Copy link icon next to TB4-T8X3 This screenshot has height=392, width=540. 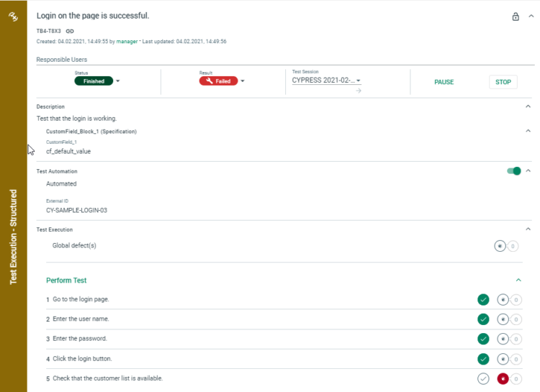(70, 31)
